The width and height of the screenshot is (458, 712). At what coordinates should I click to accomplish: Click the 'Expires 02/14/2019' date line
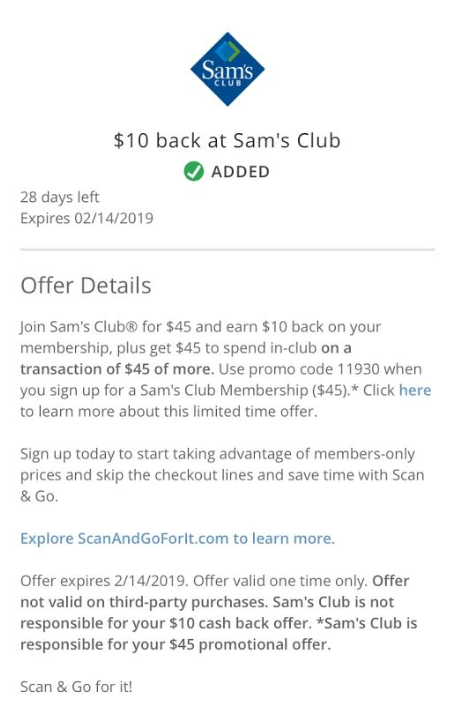[87, 218]
